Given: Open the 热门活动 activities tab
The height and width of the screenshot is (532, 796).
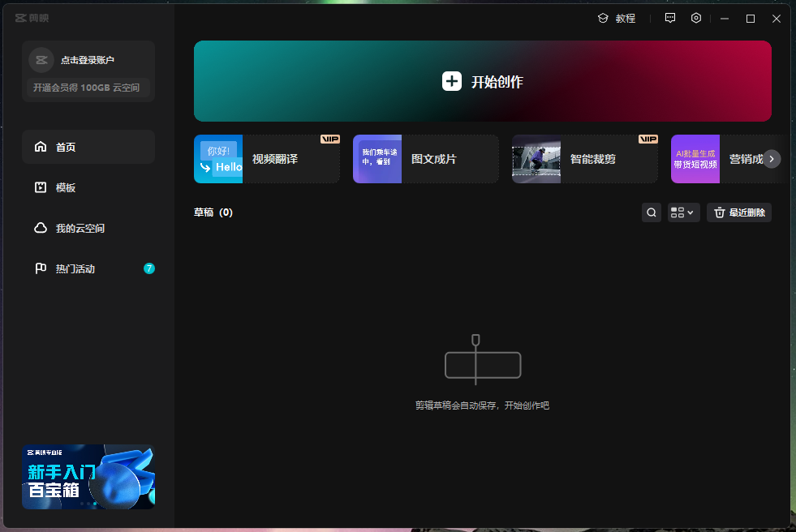Looking at the screenshot, I should point(88,268).
